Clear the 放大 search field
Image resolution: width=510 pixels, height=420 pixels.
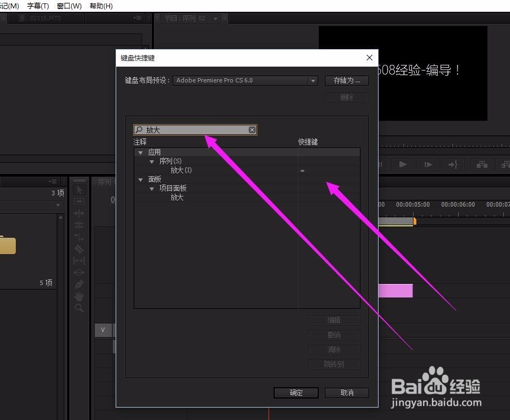point(252,130)
